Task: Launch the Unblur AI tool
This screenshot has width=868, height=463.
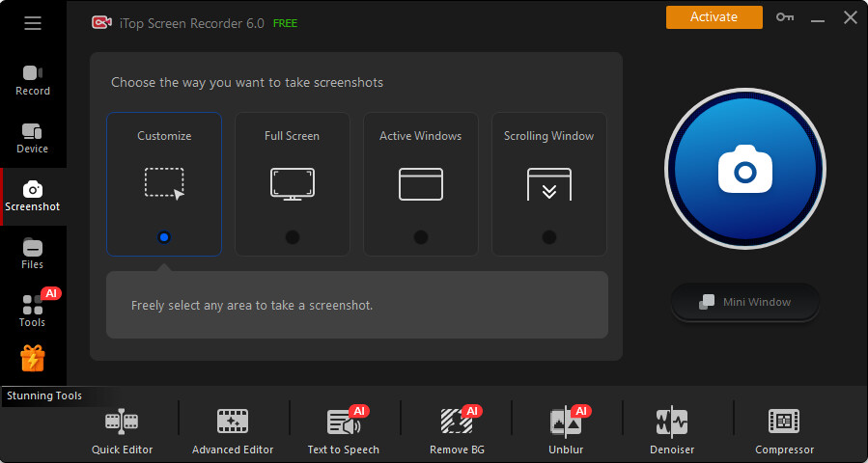Action: click(566, 430)
